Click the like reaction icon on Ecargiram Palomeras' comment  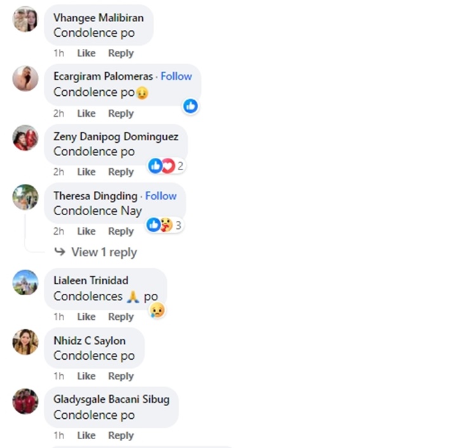pos(190,106)
